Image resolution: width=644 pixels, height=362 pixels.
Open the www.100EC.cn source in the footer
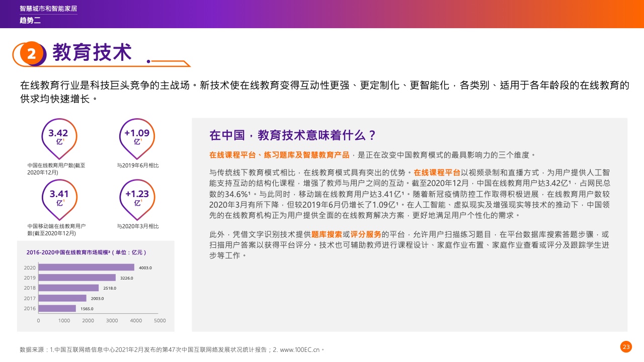tap(299, 349)
